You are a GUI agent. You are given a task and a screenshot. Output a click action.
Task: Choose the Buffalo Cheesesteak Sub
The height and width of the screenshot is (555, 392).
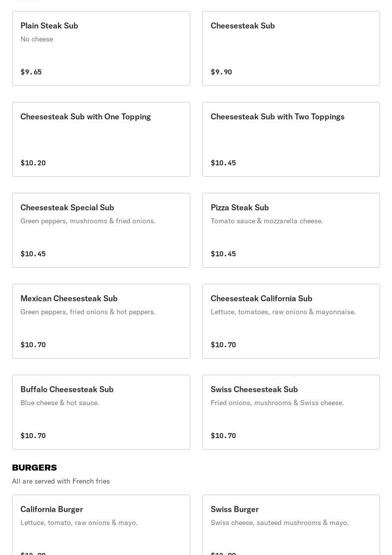[101, 412]
